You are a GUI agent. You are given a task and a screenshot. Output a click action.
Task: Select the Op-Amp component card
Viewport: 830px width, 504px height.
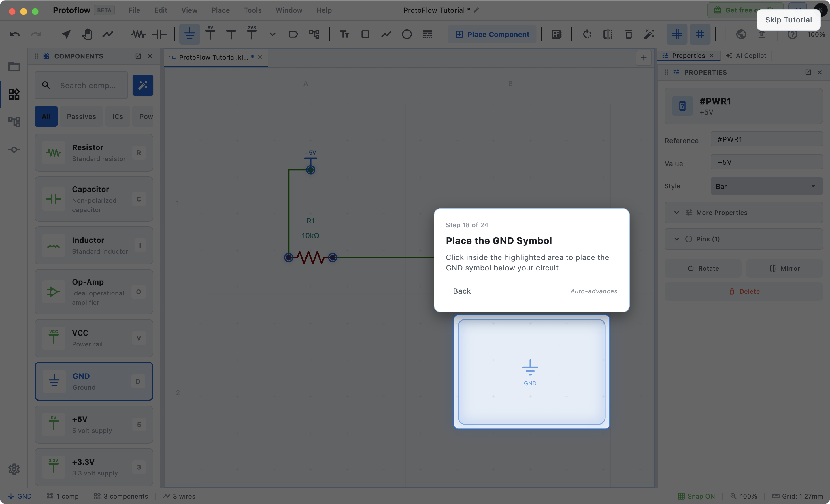(94, 291)
